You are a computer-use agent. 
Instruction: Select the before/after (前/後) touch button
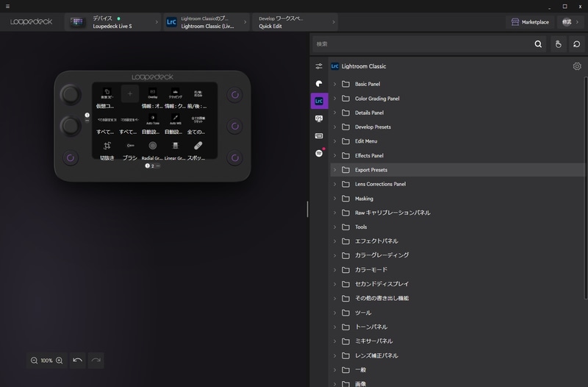tap(198, 99)
